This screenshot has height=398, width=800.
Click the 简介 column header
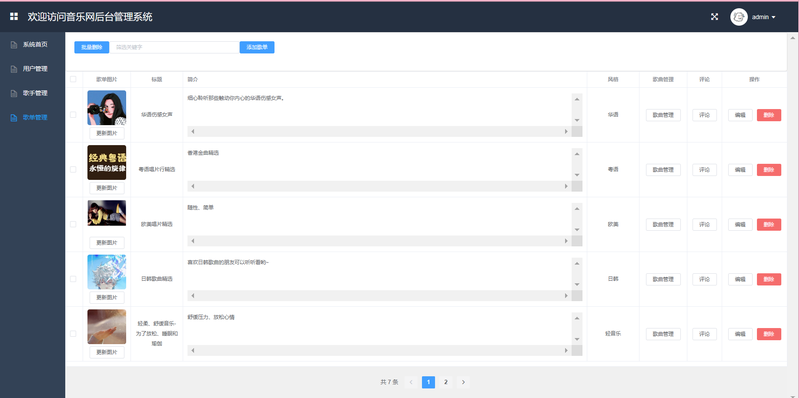193,80
